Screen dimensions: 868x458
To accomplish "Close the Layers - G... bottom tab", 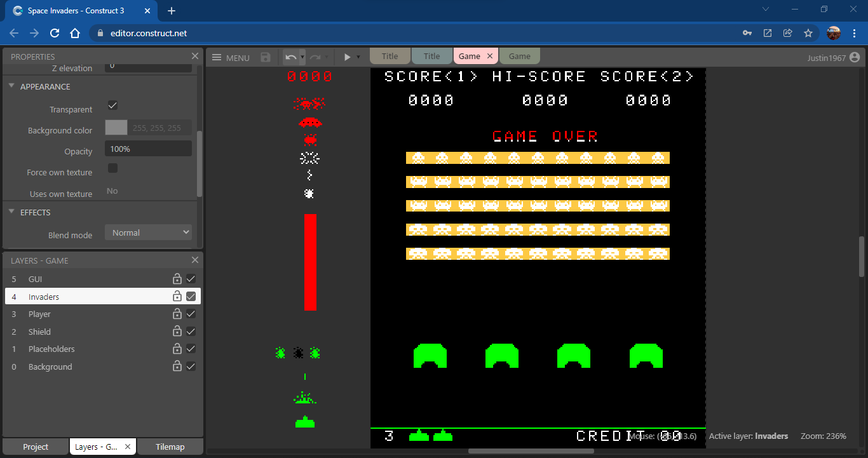I will pos(127,447).
